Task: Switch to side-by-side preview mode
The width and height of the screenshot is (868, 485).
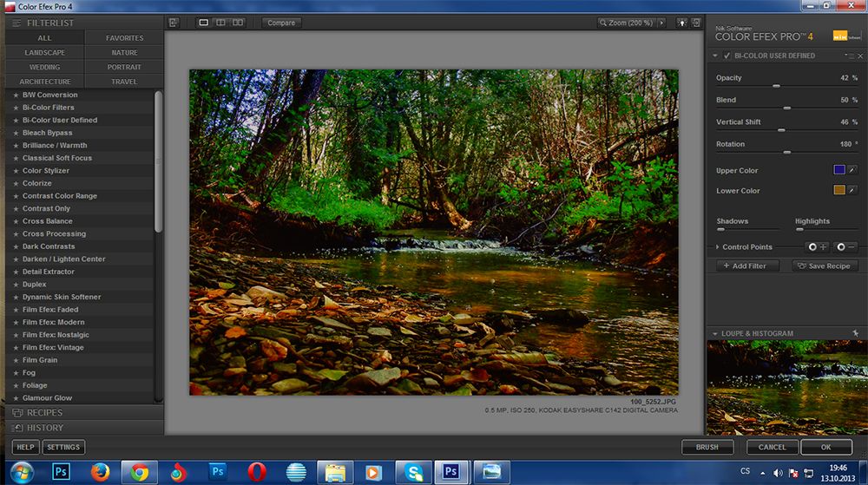Action: pos(238,23)
